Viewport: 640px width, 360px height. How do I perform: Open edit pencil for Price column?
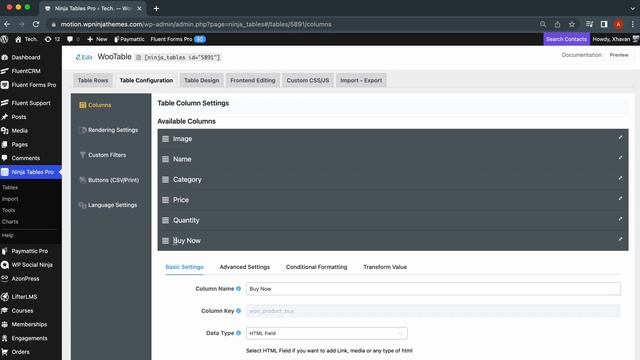(x=620, y=199)
